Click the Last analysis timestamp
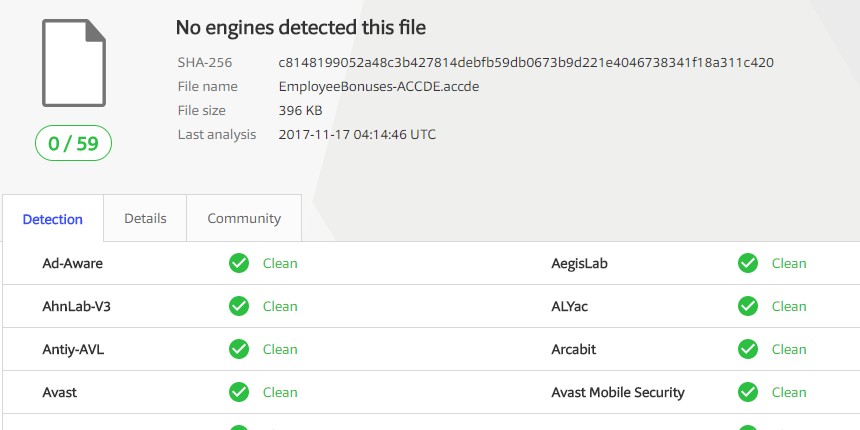The width and height of the screenshot is (860, 430). point(357,134)
